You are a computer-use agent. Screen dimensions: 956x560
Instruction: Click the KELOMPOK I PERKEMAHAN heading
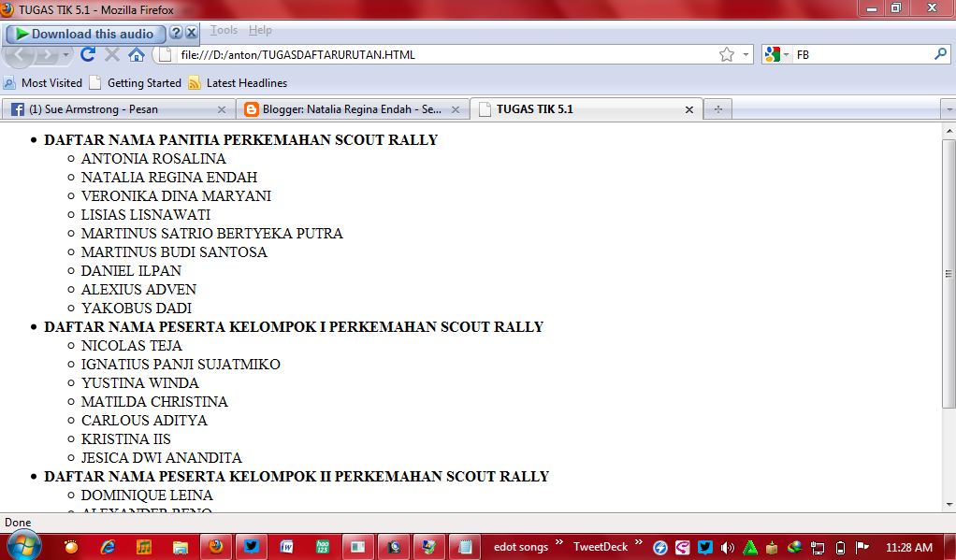pos(294,326)
